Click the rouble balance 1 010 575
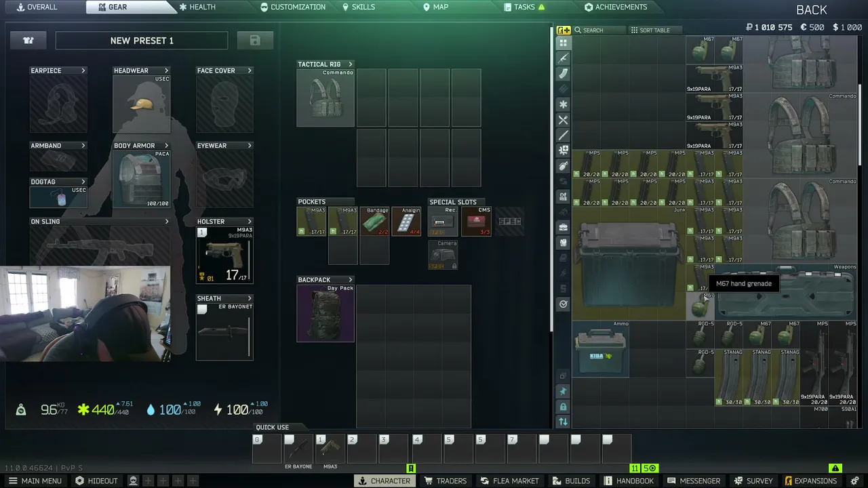This screenshot has width=868, height=488. click(x=769, y=28)
